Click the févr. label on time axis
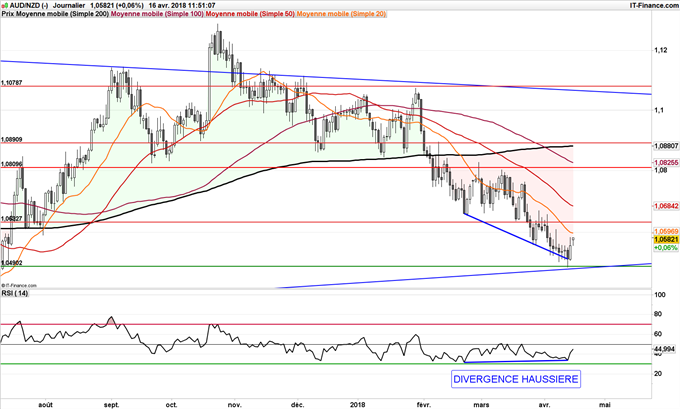Viewport: 680px width, 409px height. tap(424, 405)
